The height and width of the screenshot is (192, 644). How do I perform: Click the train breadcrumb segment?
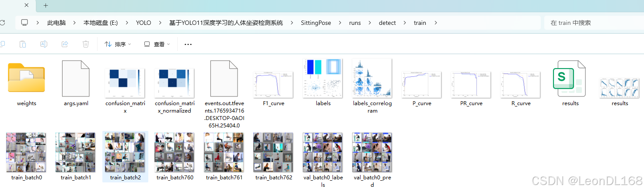click(420, 23)
